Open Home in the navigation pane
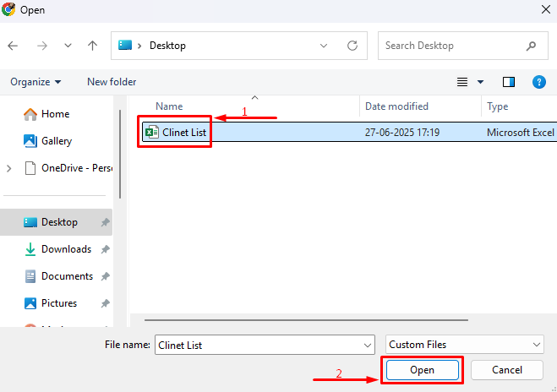 coord(56,114)
